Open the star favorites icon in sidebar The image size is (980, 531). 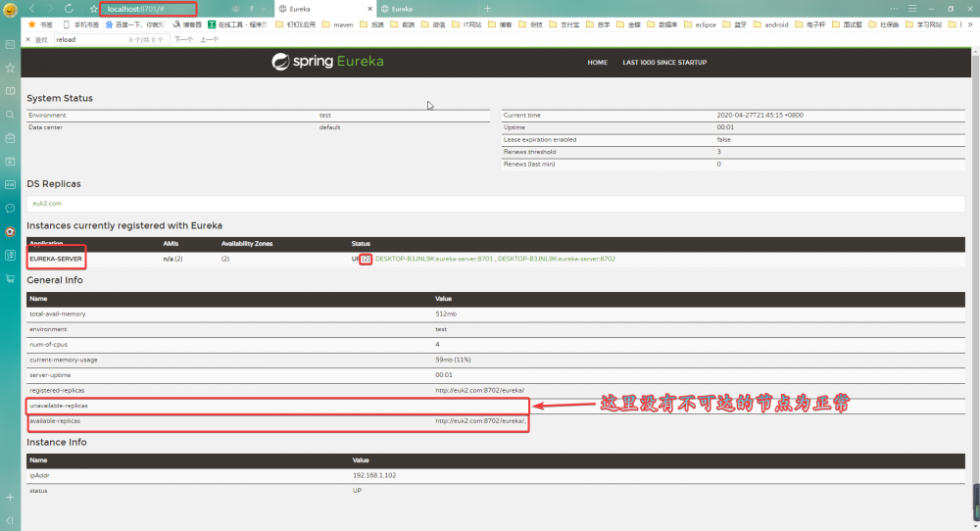pyautogui.click(x=10, y=68)
